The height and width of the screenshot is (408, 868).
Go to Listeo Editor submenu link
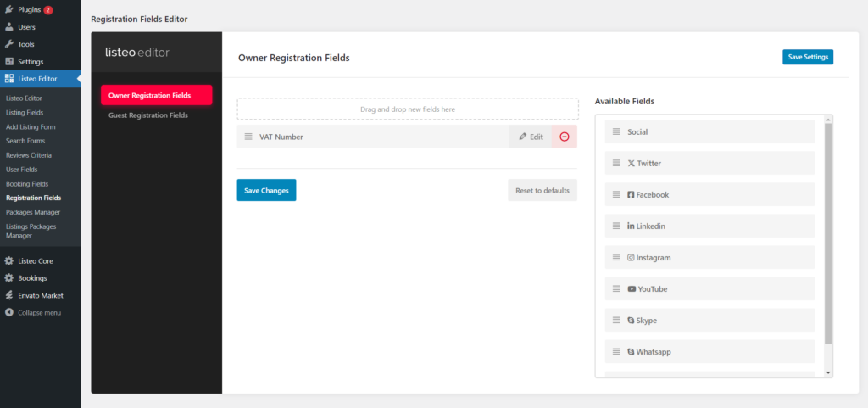coord(24,98)
